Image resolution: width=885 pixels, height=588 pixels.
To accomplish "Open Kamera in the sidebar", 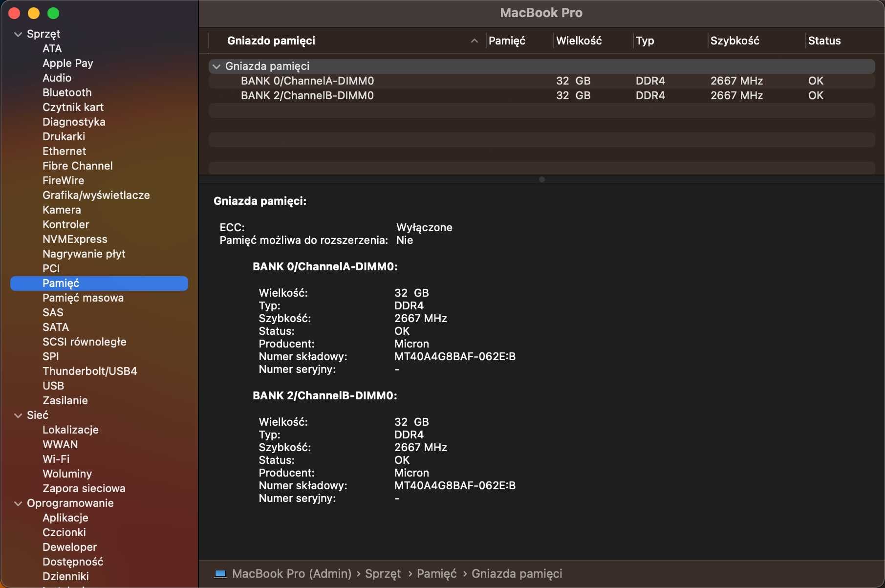I will click(62, 210).
